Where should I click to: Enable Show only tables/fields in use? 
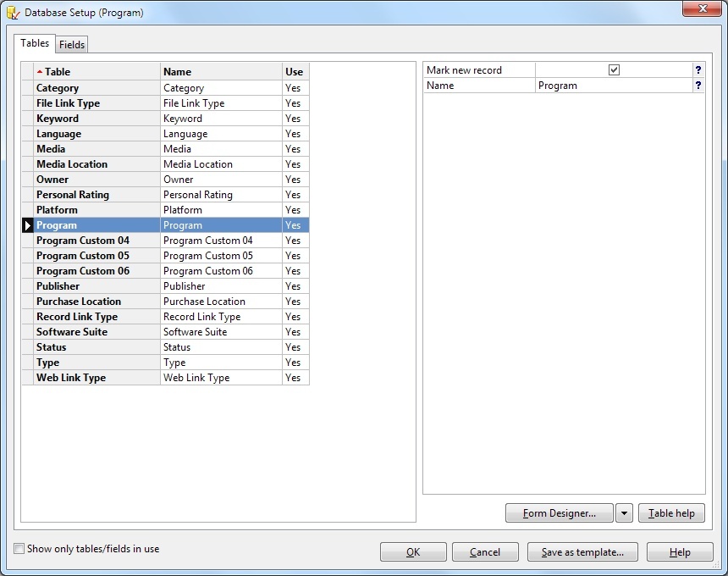[x=19, y=549]
